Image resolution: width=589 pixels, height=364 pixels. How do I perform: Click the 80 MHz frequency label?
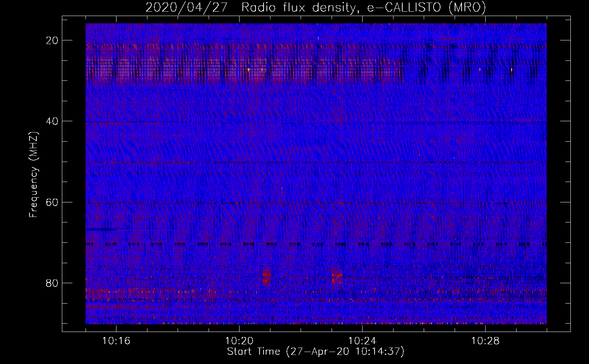52,283
